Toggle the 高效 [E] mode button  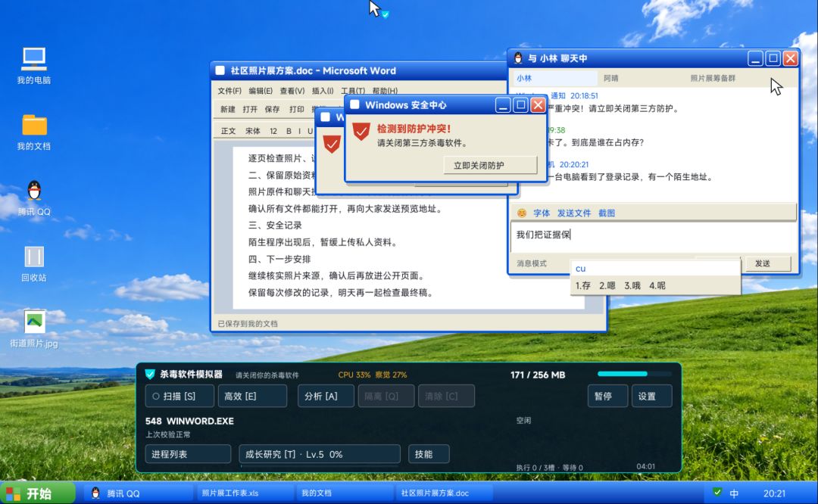tap(252, 396)
